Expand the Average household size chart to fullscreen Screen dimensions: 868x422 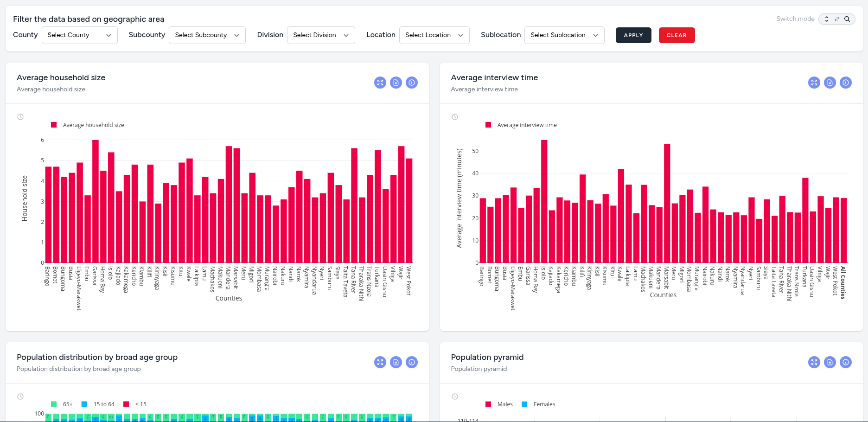tap(380, 83)
